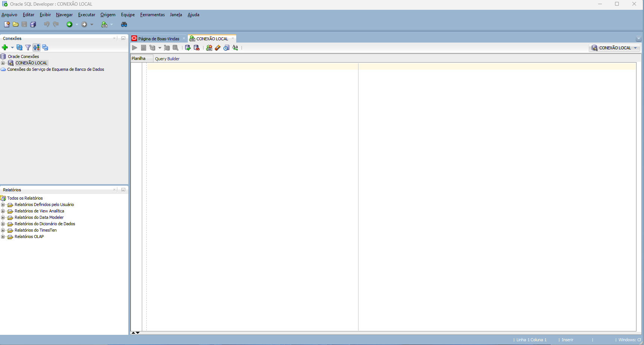Rollback changes with the red arrow icon
The height and width of the screenshot is (345, 644).
point(196,48)
